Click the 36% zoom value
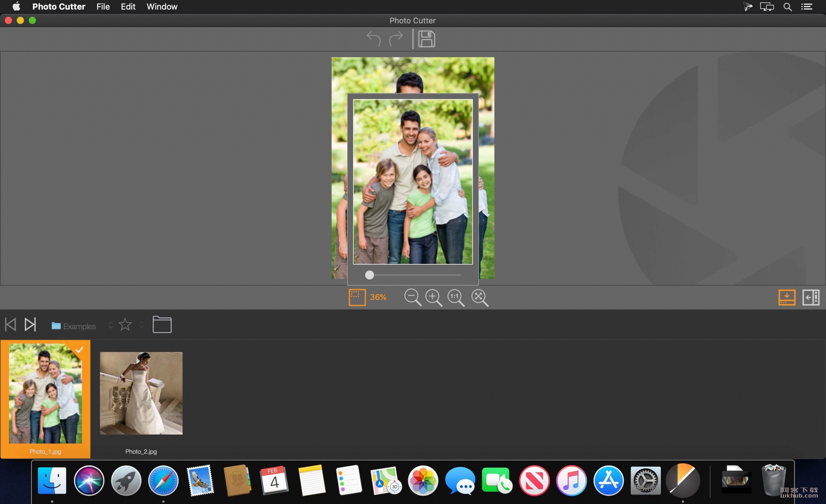Viewport: 826px width, 504px height. point(378,297)
